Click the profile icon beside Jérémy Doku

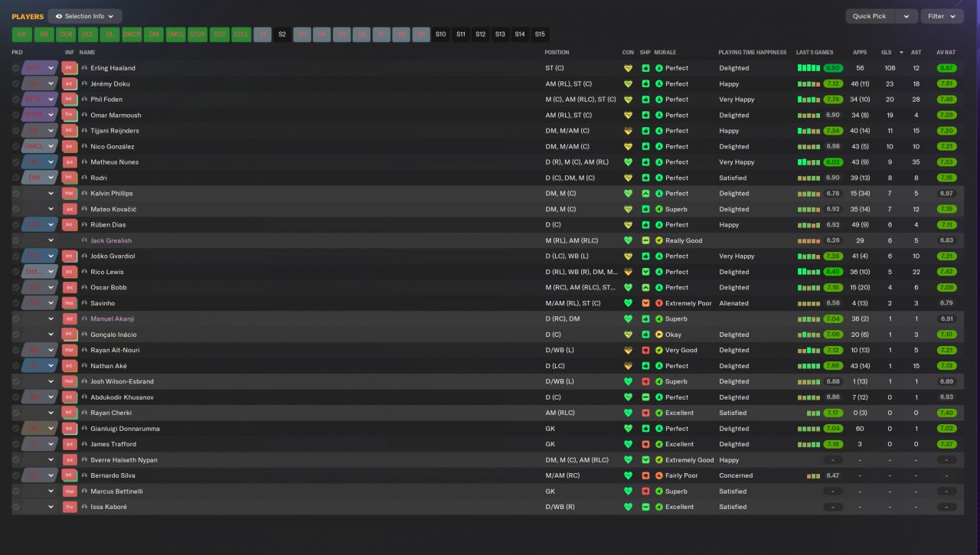[x=84, y=83]
